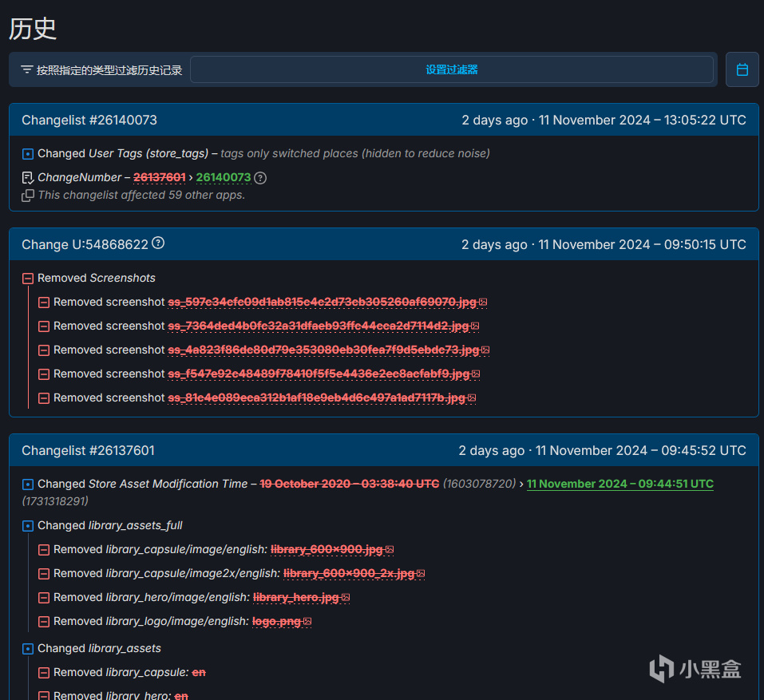This screenshot has width=764, height=700.
Task: Open removed file library_hero.jpg
Action: coord(296,597)
